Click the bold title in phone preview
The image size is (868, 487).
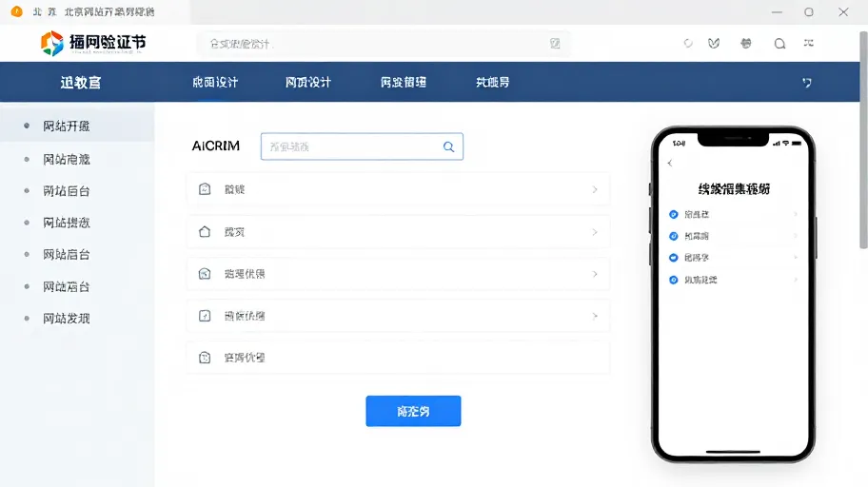click(x=734, y=189)
